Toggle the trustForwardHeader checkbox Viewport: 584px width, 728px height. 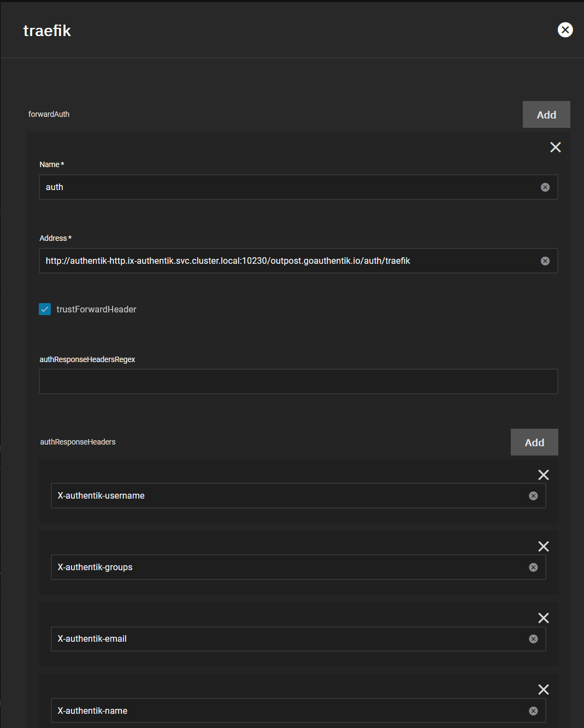(45, 309)
